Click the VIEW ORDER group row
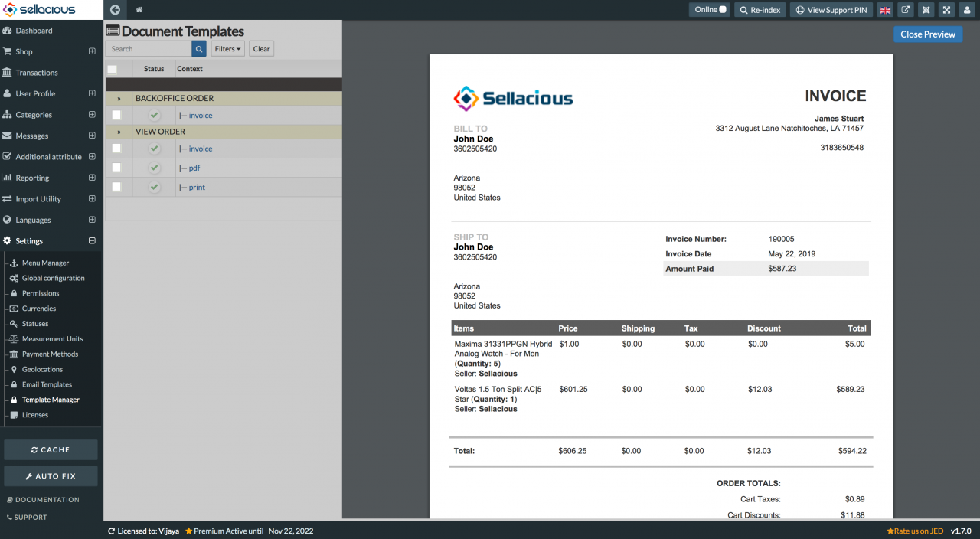The width and height of the screenshot is (980, 539). coord(224,132)
